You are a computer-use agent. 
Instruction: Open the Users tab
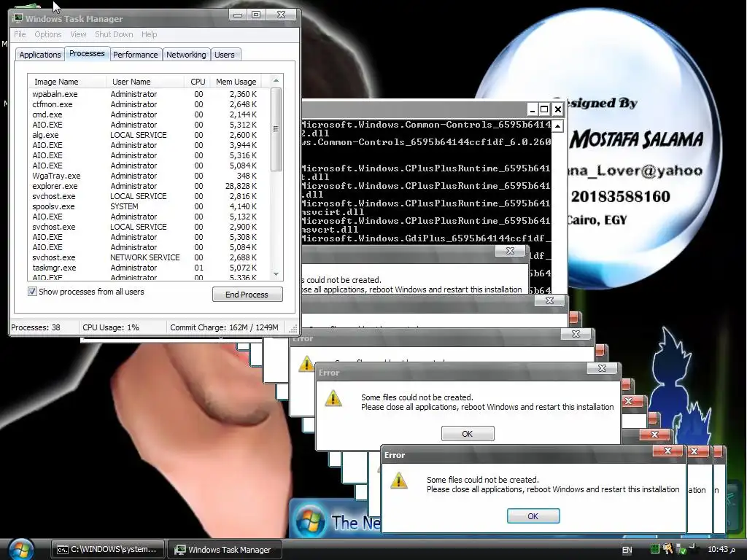click(x=225, y=55)
